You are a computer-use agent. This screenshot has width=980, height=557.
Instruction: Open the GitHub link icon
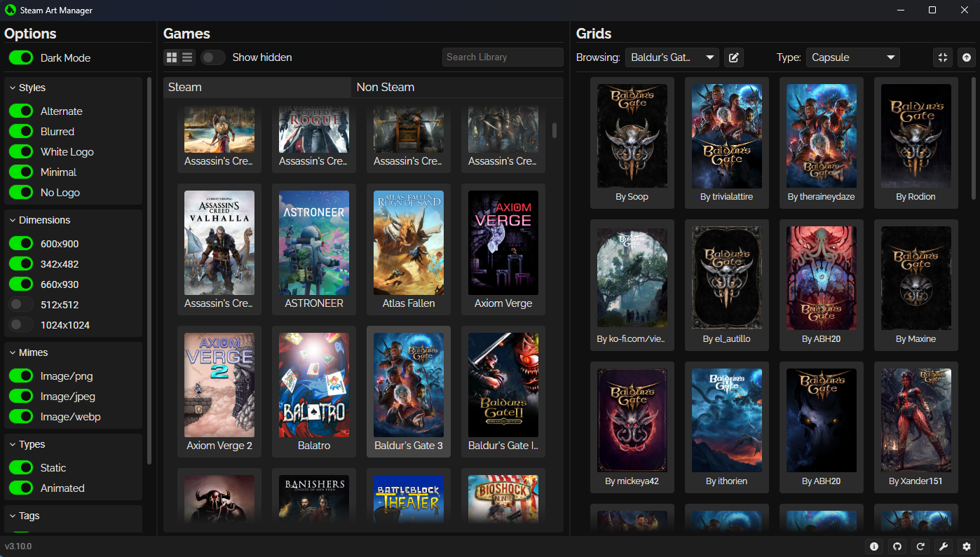point(897,546)
